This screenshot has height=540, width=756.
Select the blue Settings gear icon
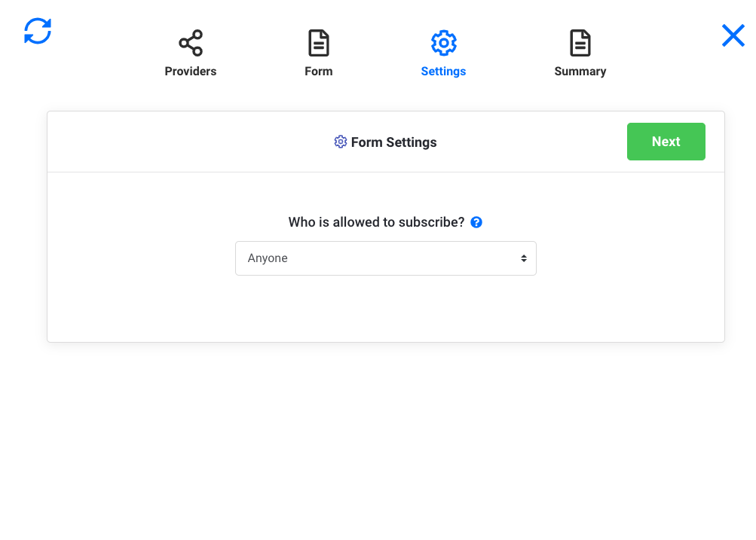[x=443, y=42]
